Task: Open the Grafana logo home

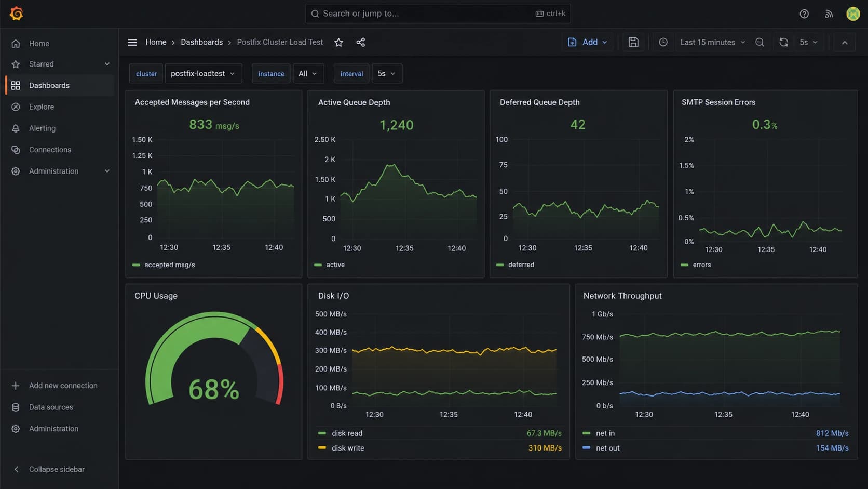Action: click(x=17, y=14)
